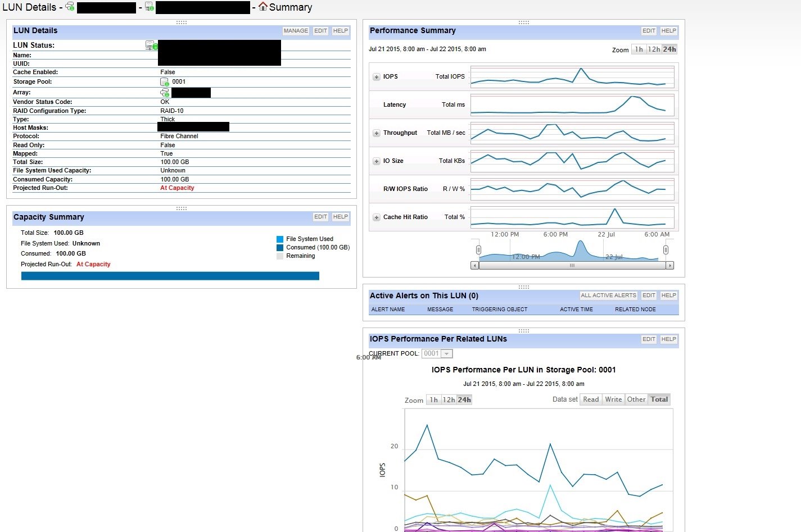Click the MANAGE button in LUN Details
Viewport: 801px width, 532px height.
pos(296,31)
